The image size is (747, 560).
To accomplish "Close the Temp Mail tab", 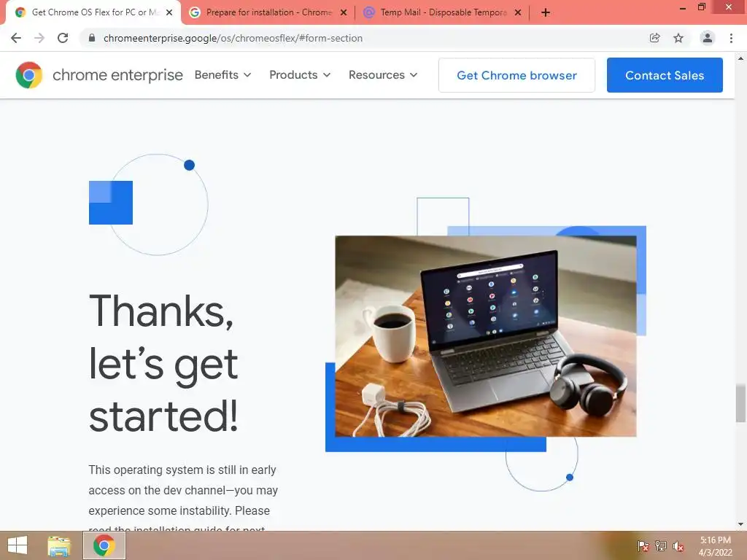I will pos(518,13).
